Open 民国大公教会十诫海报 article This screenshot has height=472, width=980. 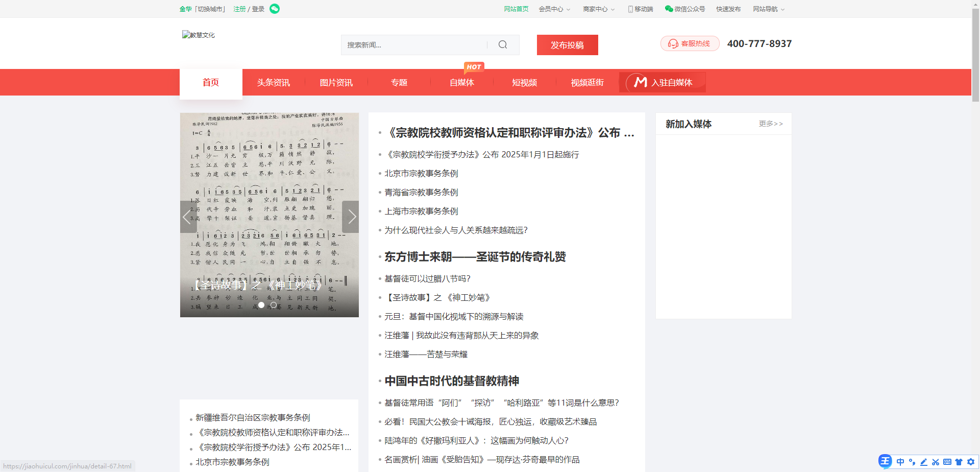click(x=491, y=421)
